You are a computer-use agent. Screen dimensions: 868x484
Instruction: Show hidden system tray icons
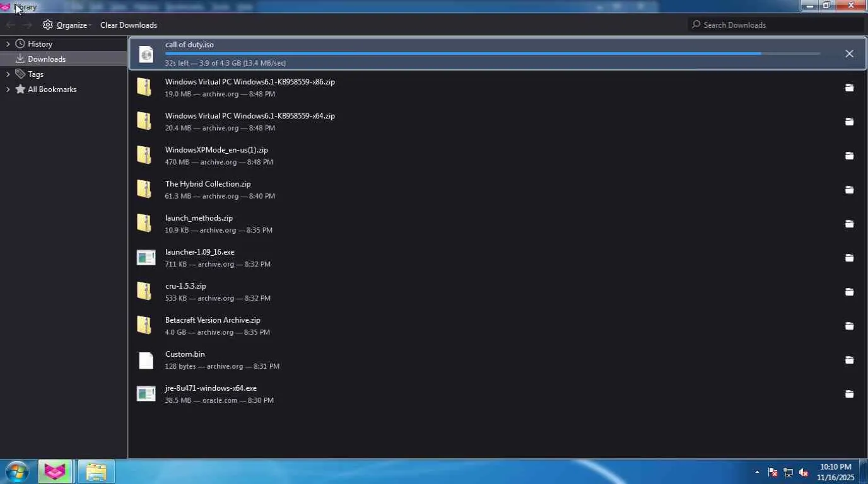757,472
